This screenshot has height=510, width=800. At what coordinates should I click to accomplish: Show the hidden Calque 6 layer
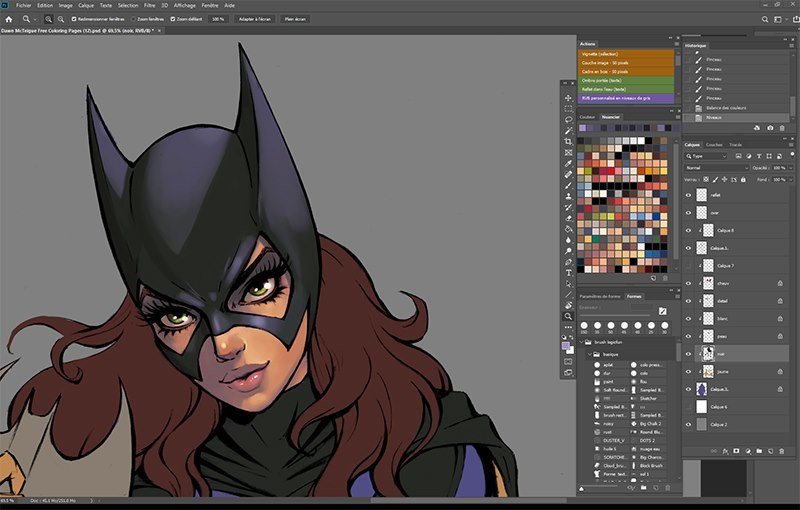(x=688, y=406)
